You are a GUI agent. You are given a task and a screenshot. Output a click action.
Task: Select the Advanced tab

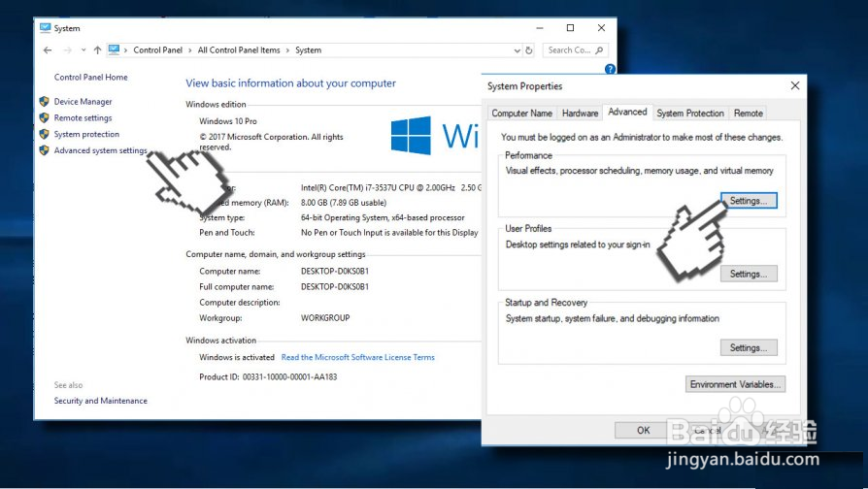(628, 112)
